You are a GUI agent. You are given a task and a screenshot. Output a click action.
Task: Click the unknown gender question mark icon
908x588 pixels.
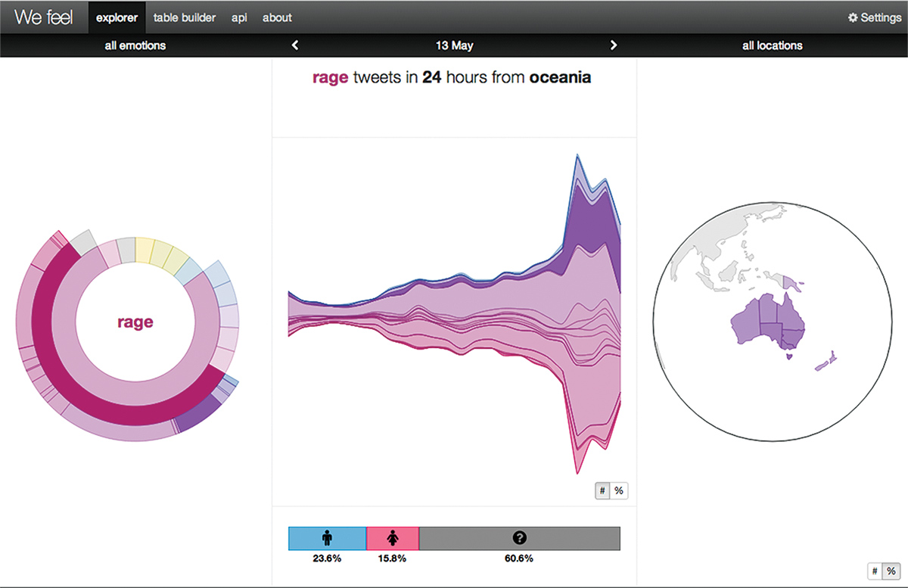point(519,538)
